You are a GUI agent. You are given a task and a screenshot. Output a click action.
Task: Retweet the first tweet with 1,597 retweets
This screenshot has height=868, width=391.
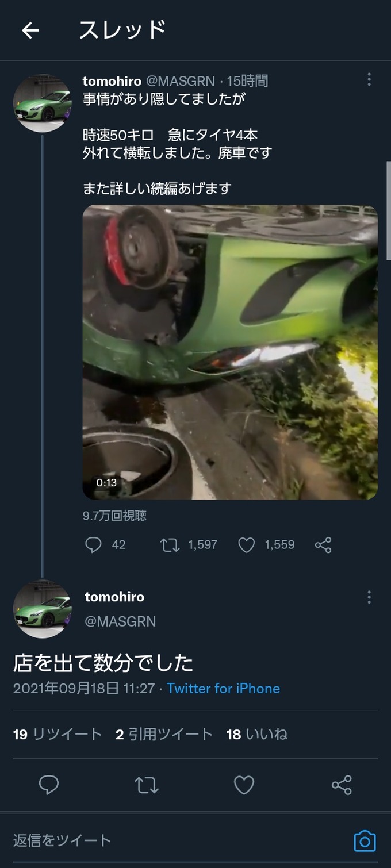click(x=170, y=545)
